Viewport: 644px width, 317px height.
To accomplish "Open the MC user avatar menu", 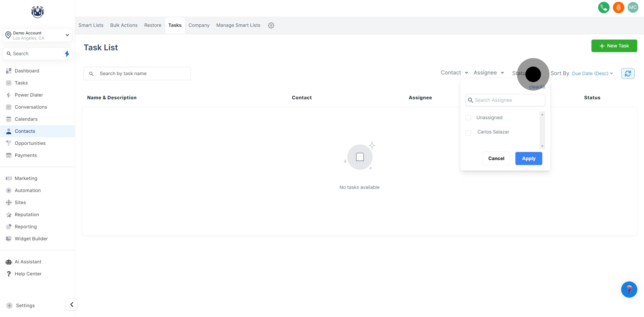I will (x=633, y=7).
